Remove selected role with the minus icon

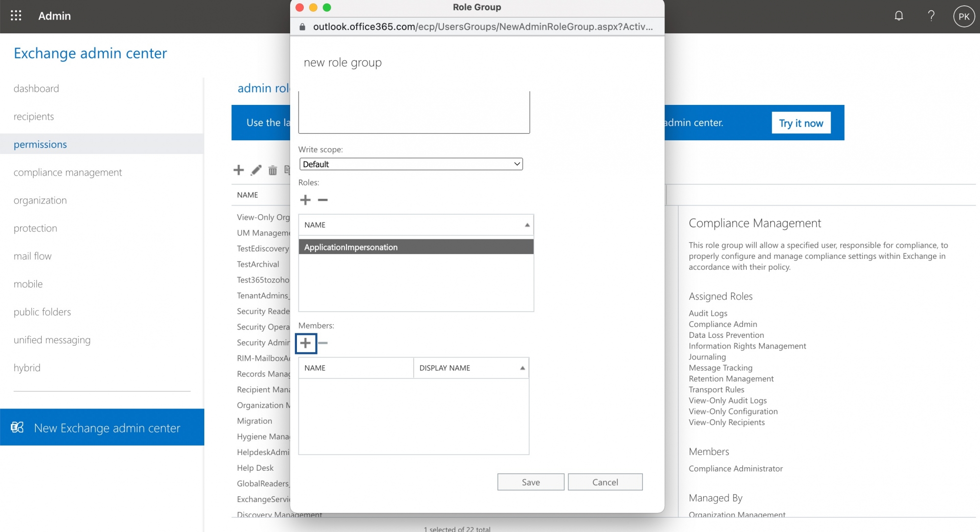pos(322,200)
